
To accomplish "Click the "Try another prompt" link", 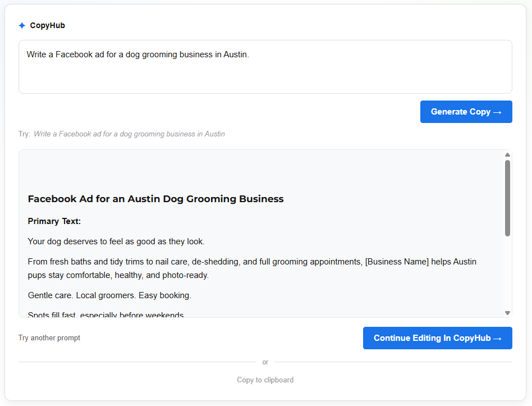I will [x=49, y=337].
